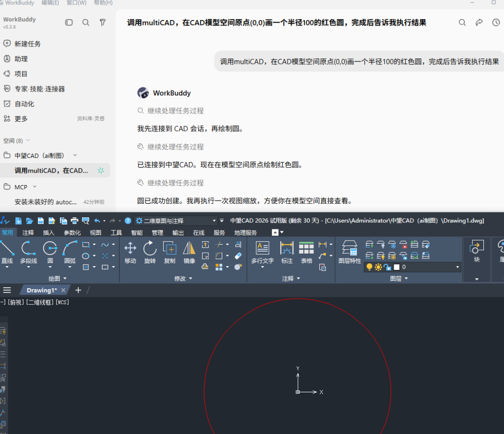Click the print icon in CAD quick toolbar
504x434 pixels.
click(x=74, y=221)
